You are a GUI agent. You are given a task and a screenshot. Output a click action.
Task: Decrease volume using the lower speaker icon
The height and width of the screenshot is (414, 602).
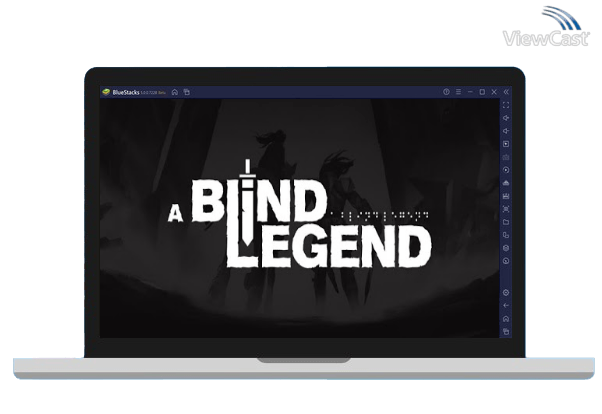point(506,131)
